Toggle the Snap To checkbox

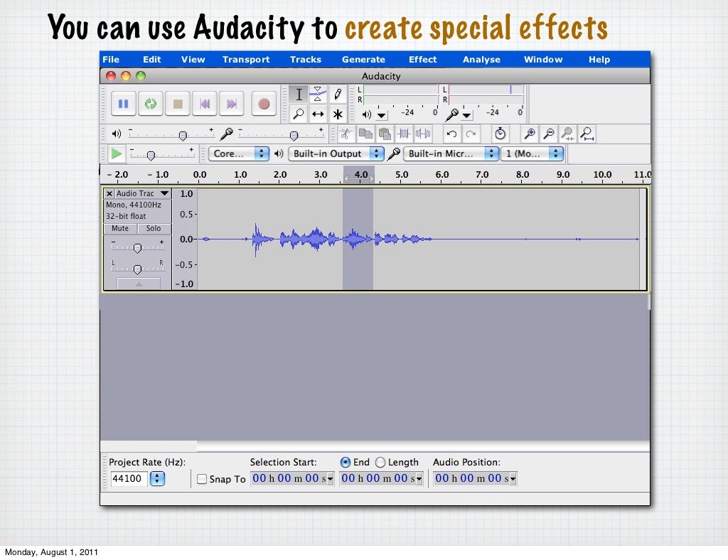202,479
